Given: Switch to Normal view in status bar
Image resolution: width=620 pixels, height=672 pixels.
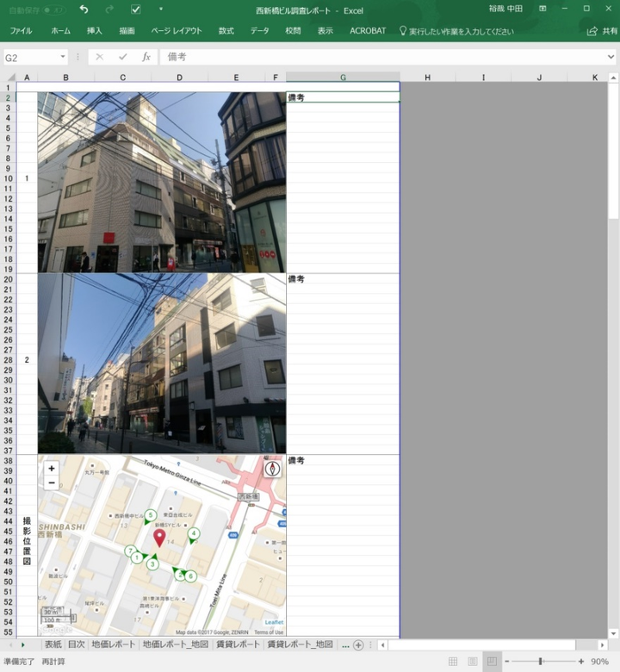Looking at the screenshot, I should tap(453, 662).
